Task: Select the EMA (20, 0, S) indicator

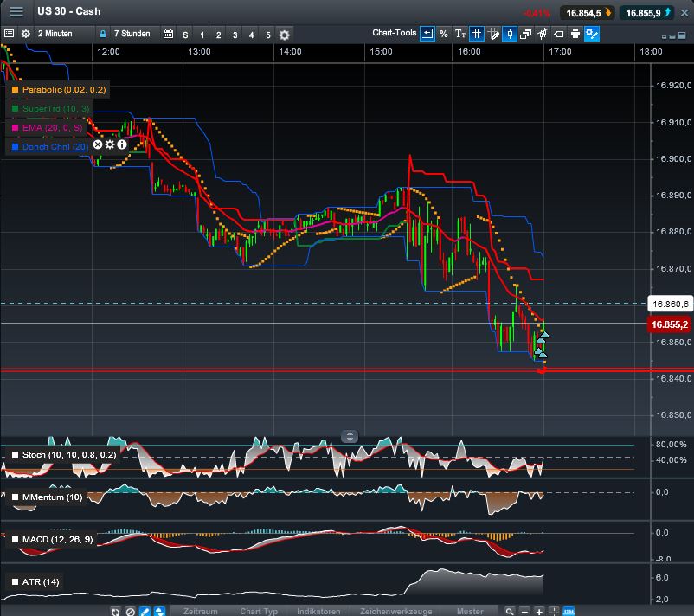Action: [52, 127]
